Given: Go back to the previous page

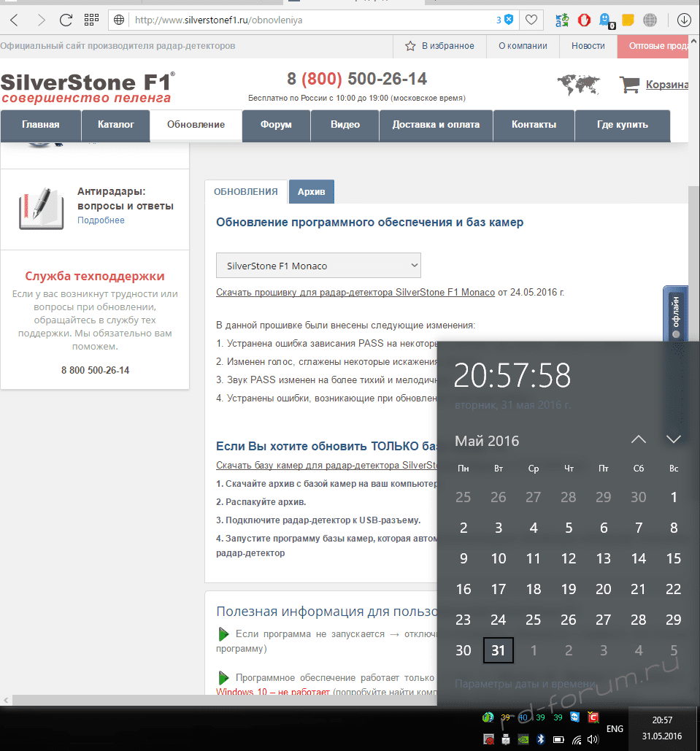Looking at the screenshot, I should tap(15, 20).
